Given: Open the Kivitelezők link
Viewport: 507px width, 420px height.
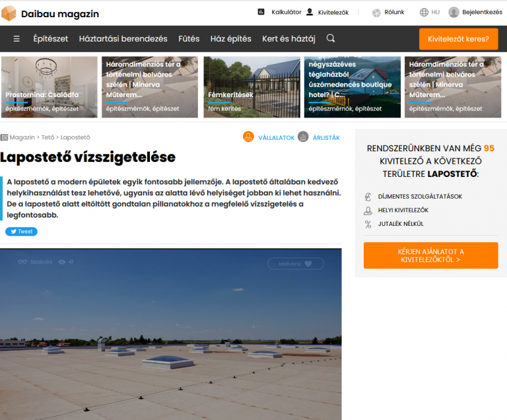Looking at the screenshot, I should tap(333, 13).
